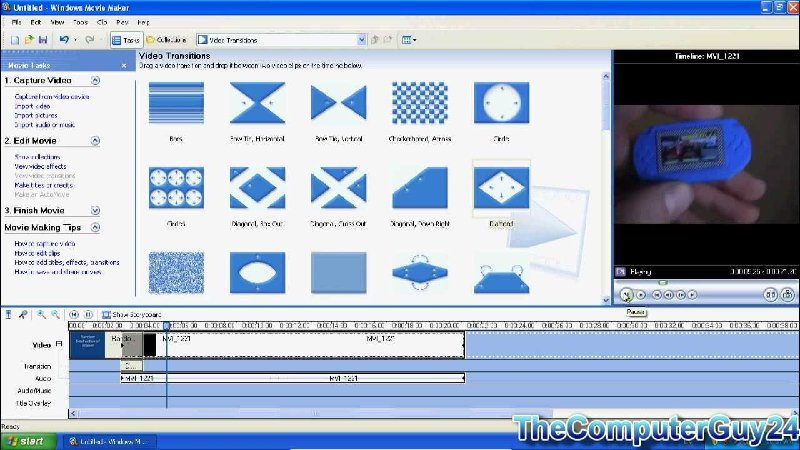Click the Back button in preview controls
800x450 pixels.
tap(657, 295)
